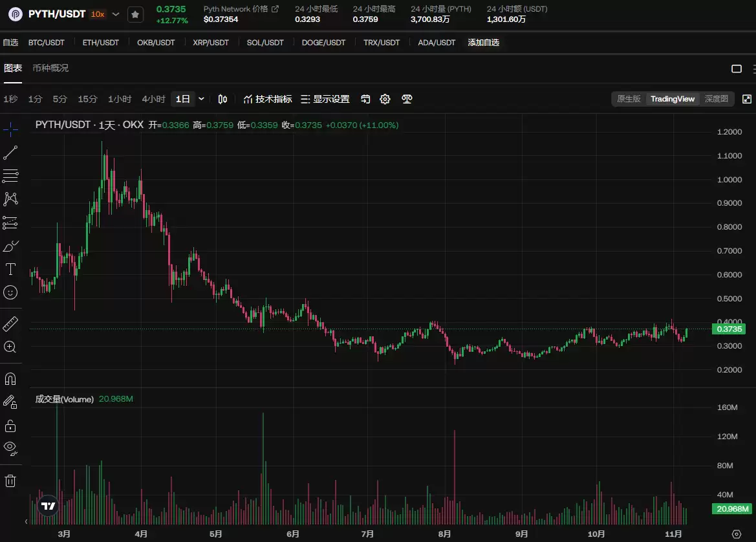
Task: Expand the timeframe dropdown next to 1日
Action: click(200, 99)
